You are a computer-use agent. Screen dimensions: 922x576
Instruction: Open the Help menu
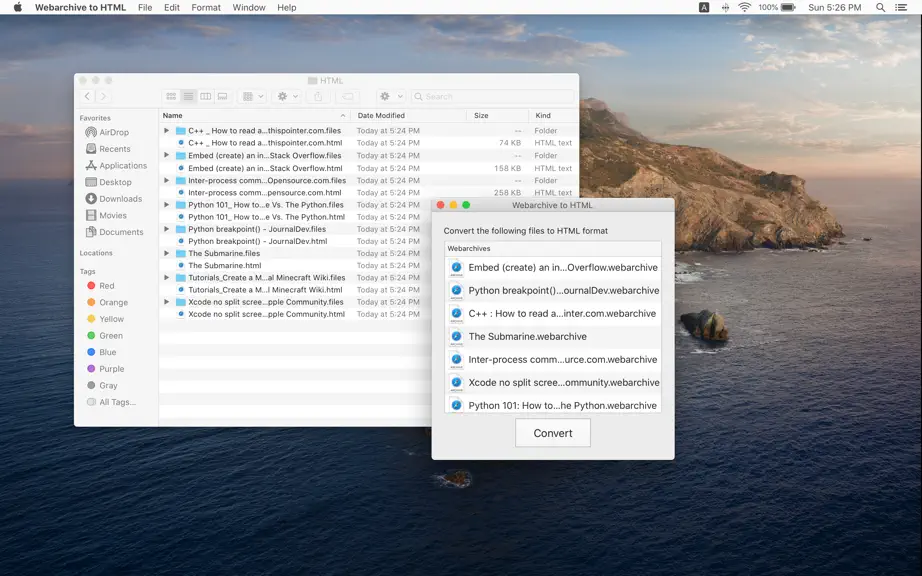(x=286, y=7)
